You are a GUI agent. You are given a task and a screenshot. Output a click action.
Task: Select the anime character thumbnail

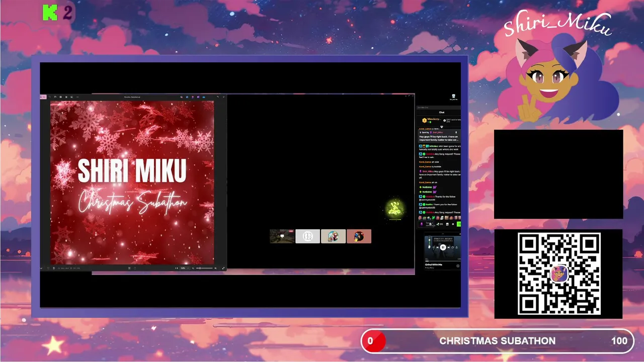pos(333,236)
